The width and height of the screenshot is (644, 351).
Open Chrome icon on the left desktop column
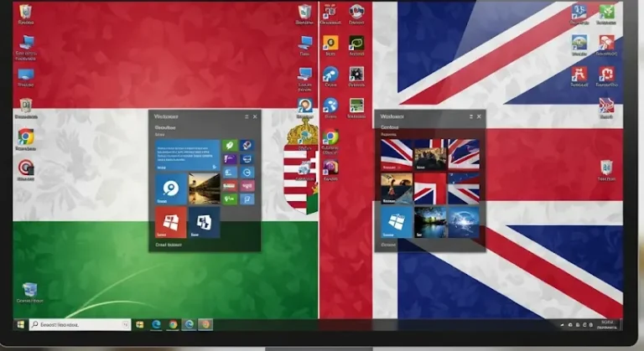[25, 137]
